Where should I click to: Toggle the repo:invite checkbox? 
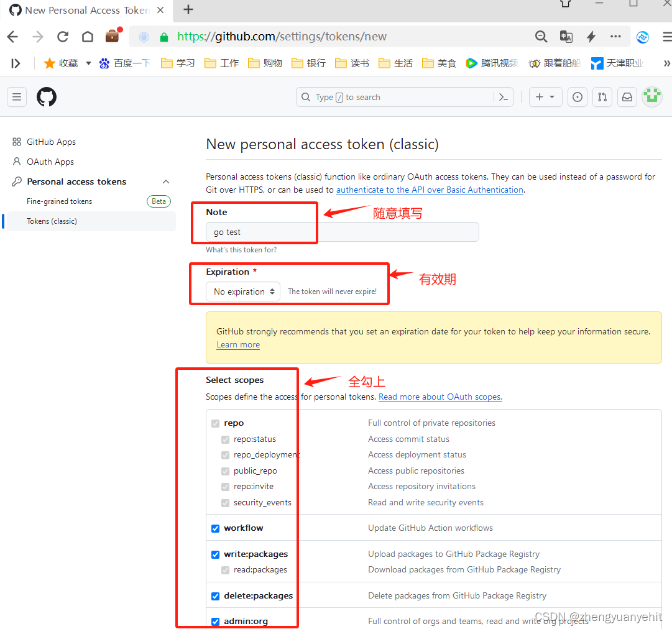226,487
